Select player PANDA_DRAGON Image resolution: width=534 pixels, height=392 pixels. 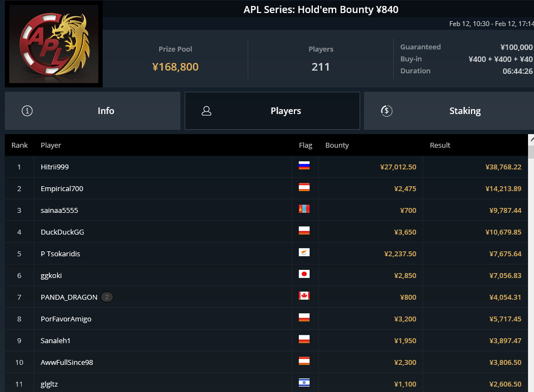pos(69,298)
